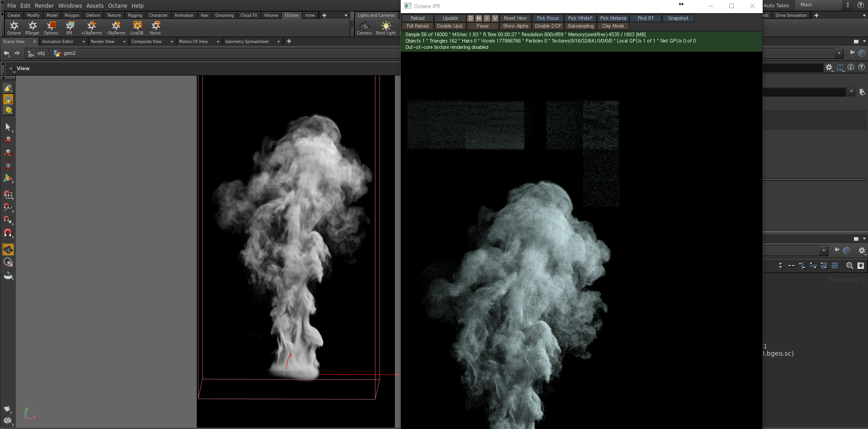
Task: Add a Point Light from shelf
Action: pos(385,27)
